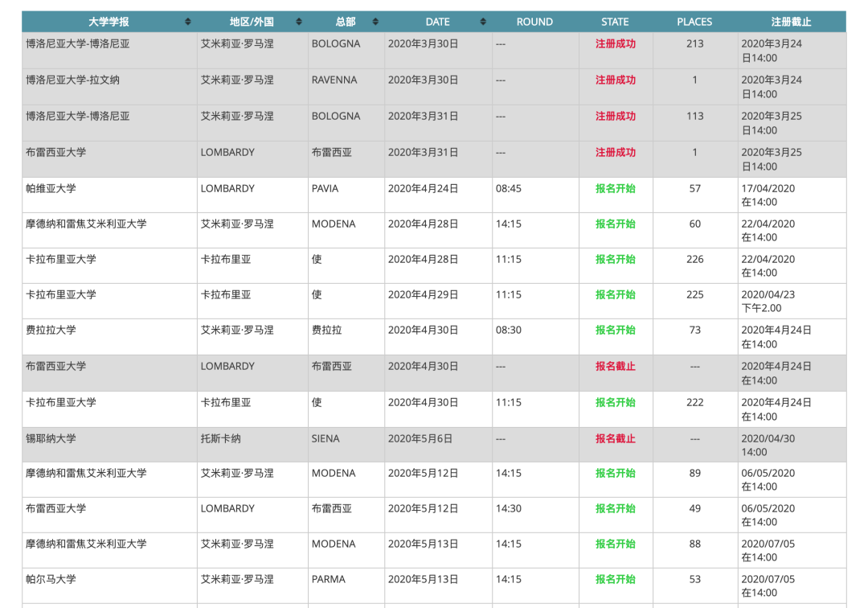This screenshot has width=868, height=608.
Task: Click the 锡耶纳大学 university name
Action: [x=51, y=438]
